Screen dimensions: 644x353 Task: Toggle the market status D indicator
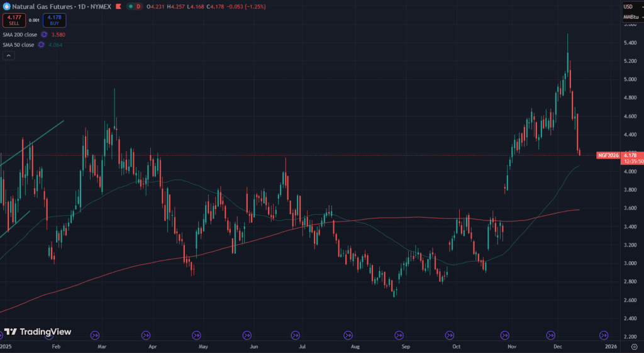138,6
